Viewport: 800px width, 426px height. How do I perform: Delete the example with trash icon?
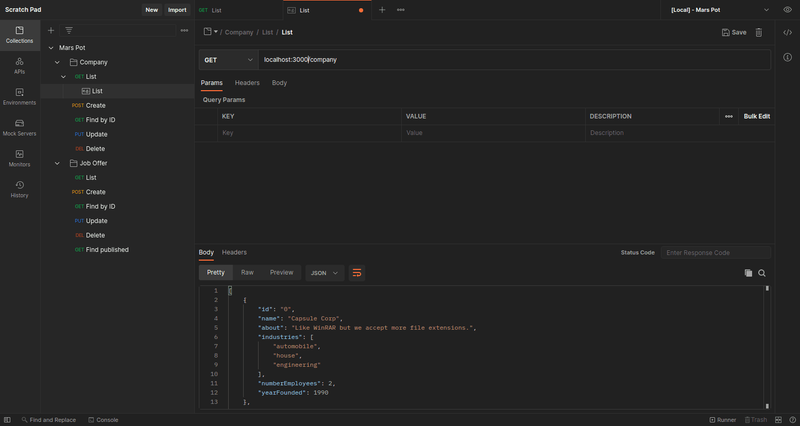(x=759, y=32)
